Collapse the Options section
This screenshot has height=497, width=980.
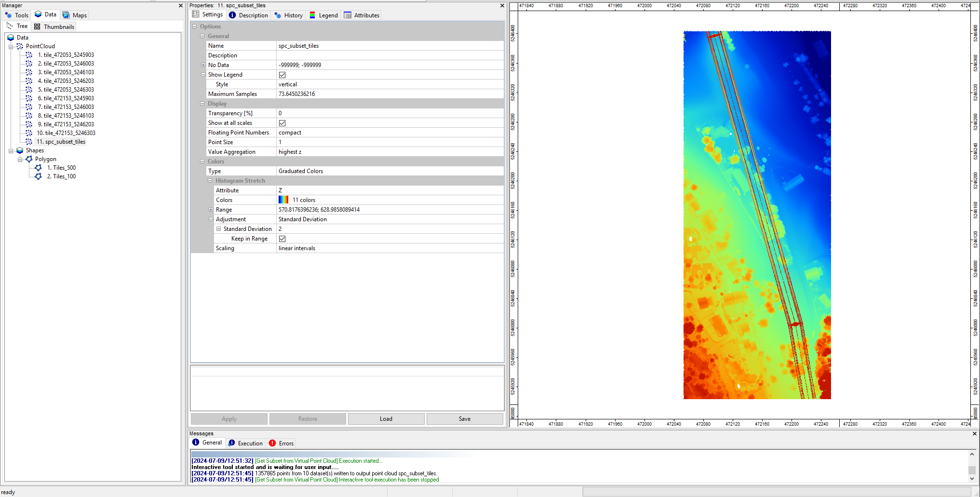(195, 27)
